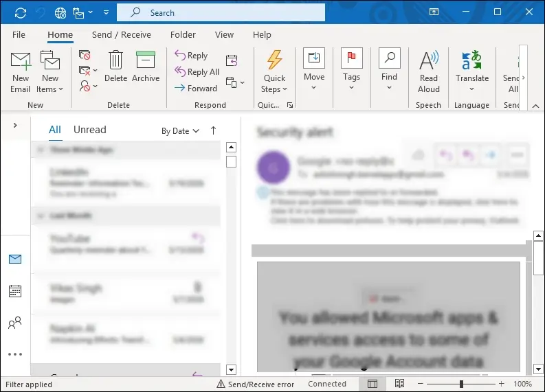Click the zoom out minus button

(x=420, y=384)
